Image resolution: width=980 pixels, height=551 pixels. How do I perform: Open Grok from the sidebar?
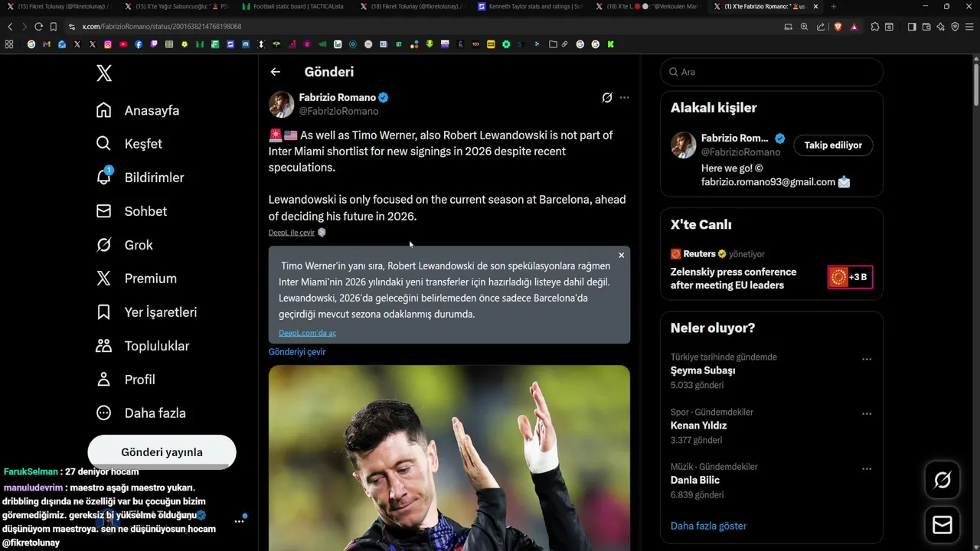(x=124, y=245)
